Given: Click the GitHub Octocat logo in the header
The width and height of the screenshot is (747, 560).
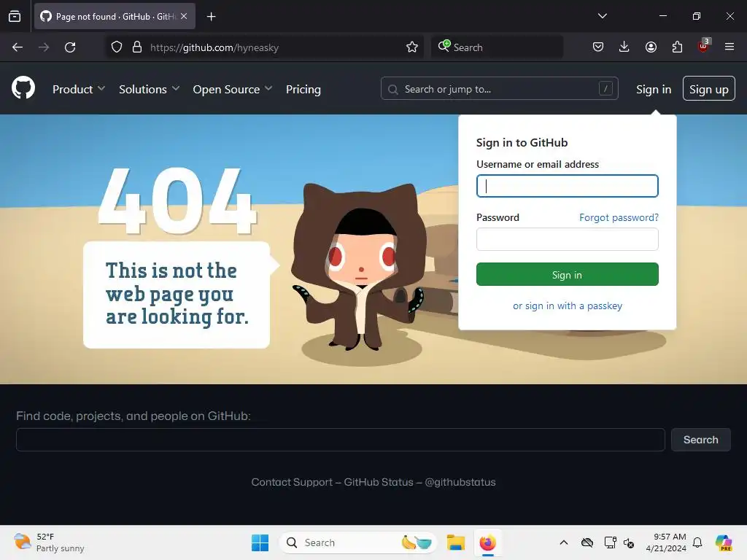Looking at the screenshot, I should (x=23, y=88).
